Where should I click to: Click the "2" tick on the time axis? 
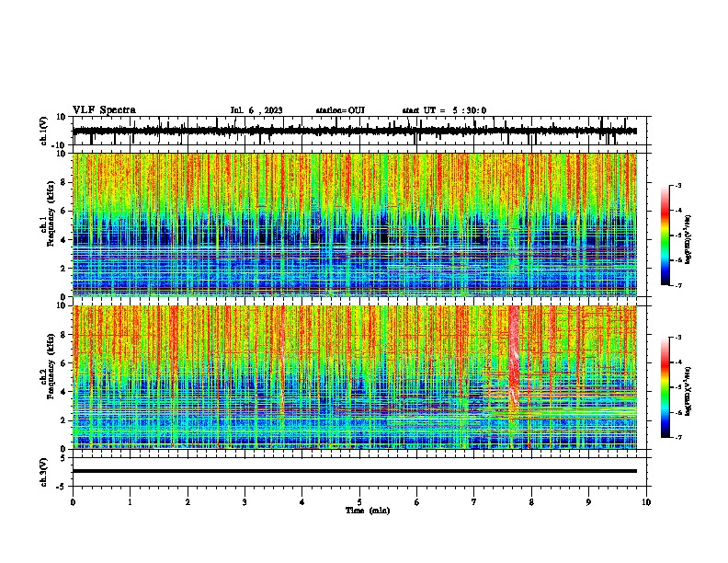pos(188,502)
